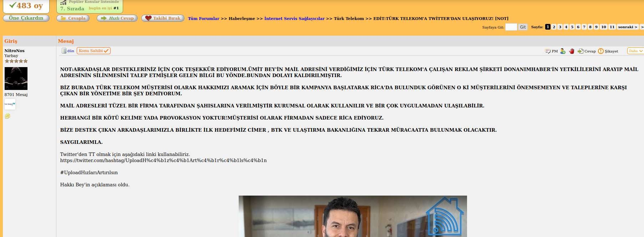Click the popular topics chart icon

pos(63,2)
